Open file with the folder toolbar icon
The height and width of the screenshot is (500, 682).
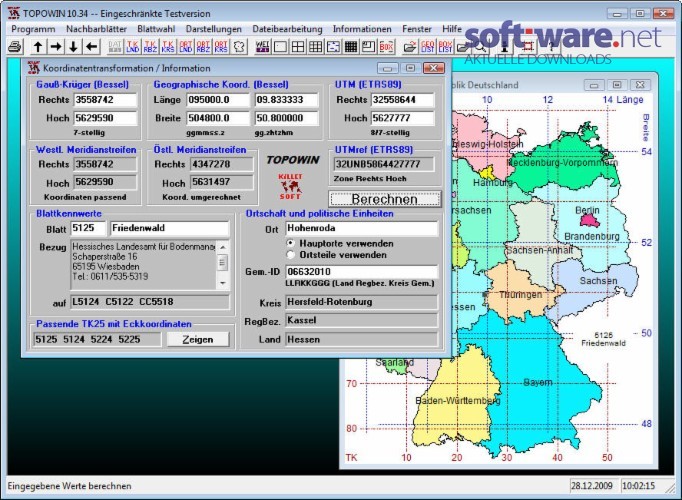coord(410,47)
